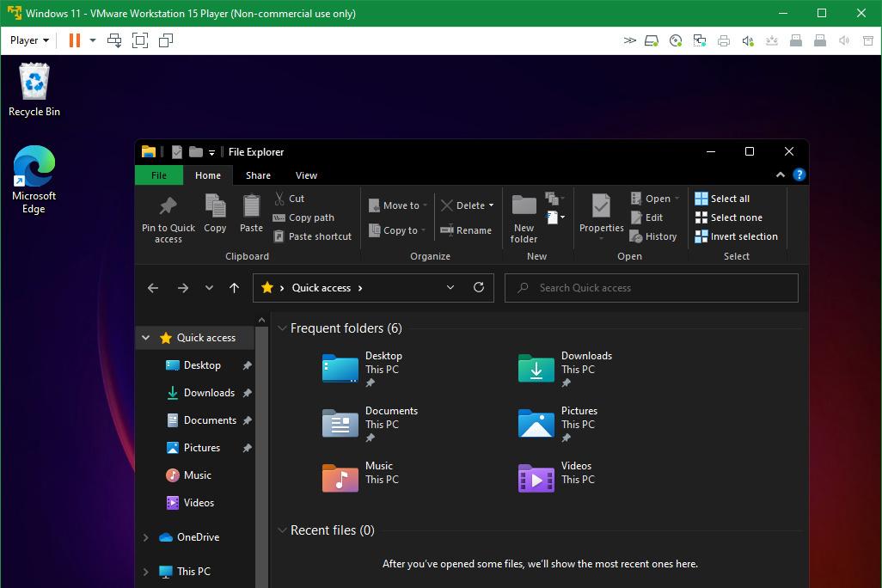The image size is (882, 588).
Task: Click the quick toolbar New folder icon
Action: pos(196,152)
